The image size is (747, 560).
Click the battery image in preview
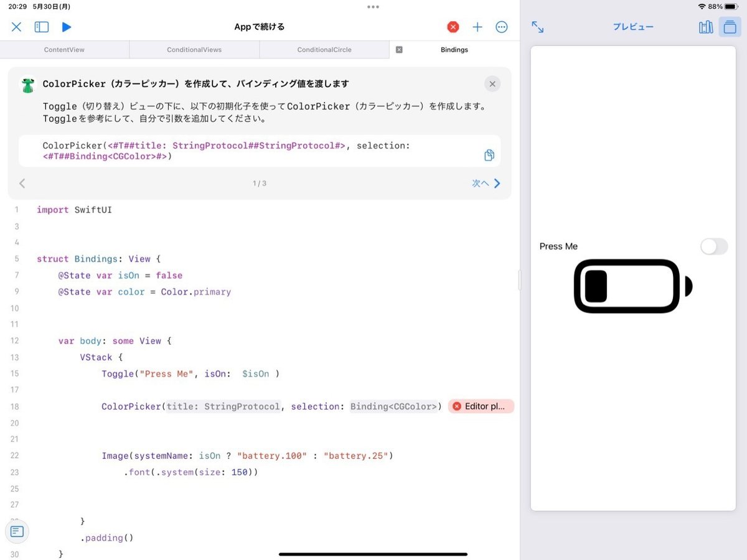point(633,286)
